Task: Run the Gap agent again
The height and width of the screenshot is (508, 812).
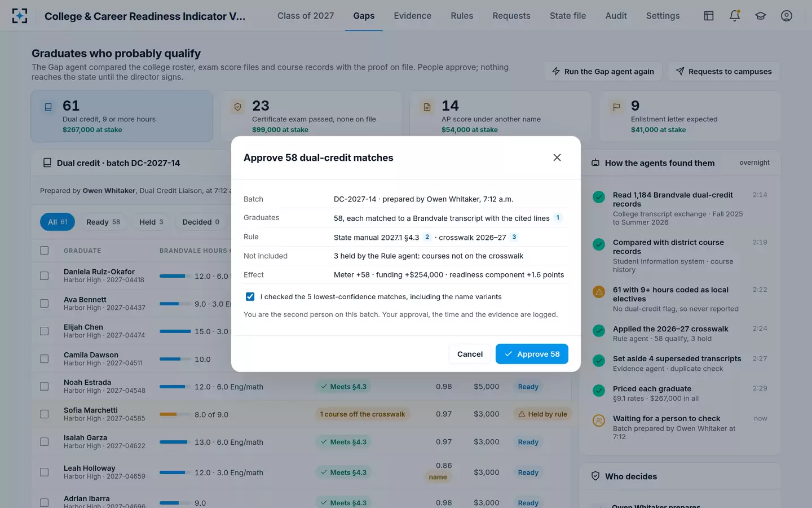Action: pos(603,71)
